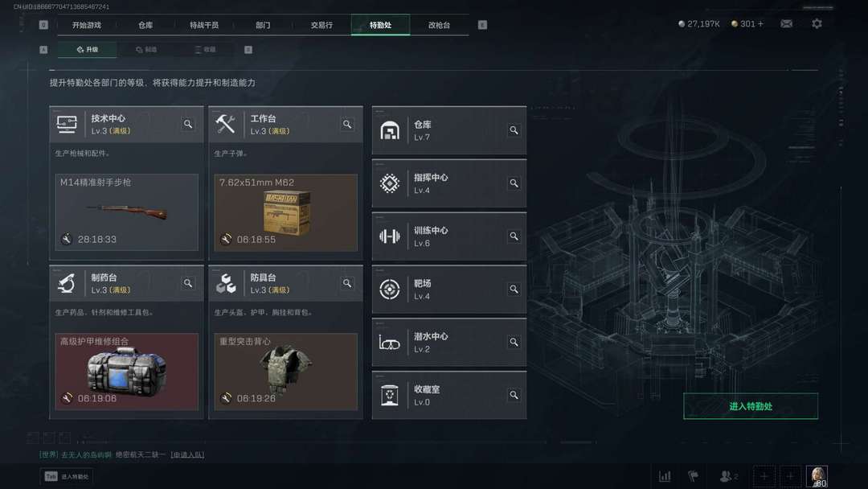Switch to the 仓库 top tab
Viewport: 868px width, 489px height.
point(145,25)
